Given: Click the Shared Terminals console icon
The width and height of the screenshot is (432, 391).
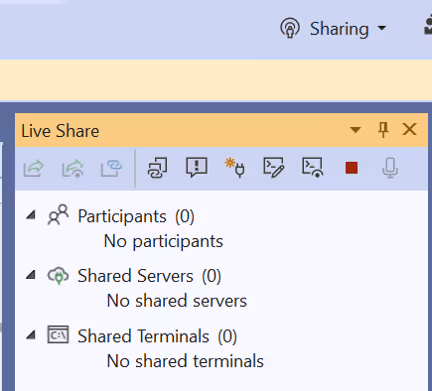Looking at the screenshot, I should coord(58,335).
